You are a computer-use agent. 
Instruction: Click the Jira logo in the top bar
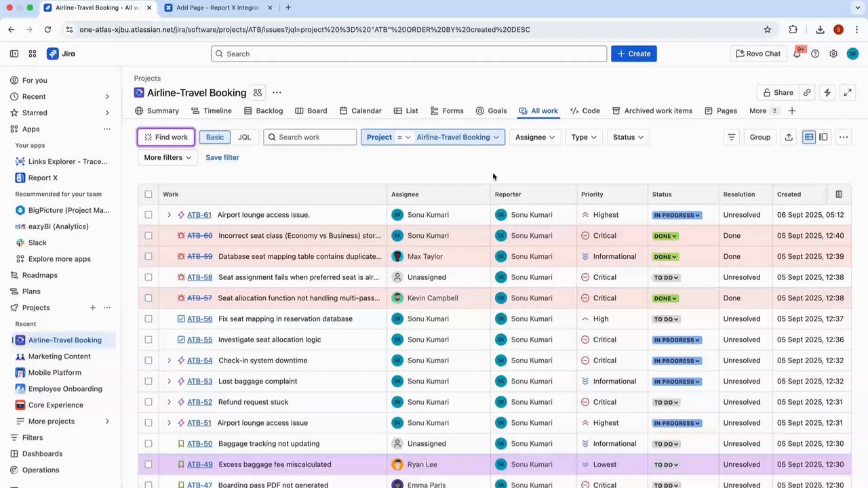click(61, 54)
